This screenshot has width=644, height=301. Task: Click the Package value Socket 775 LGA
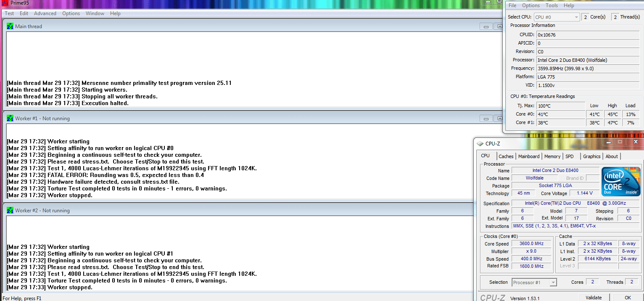(555, 186)
